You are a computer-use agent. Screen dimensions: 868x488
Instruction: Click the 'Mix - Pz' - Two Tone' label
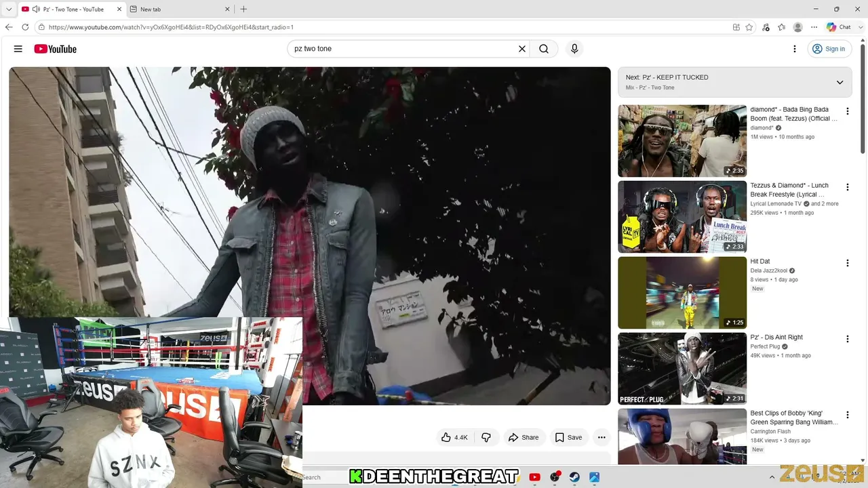tap(650, 87)
